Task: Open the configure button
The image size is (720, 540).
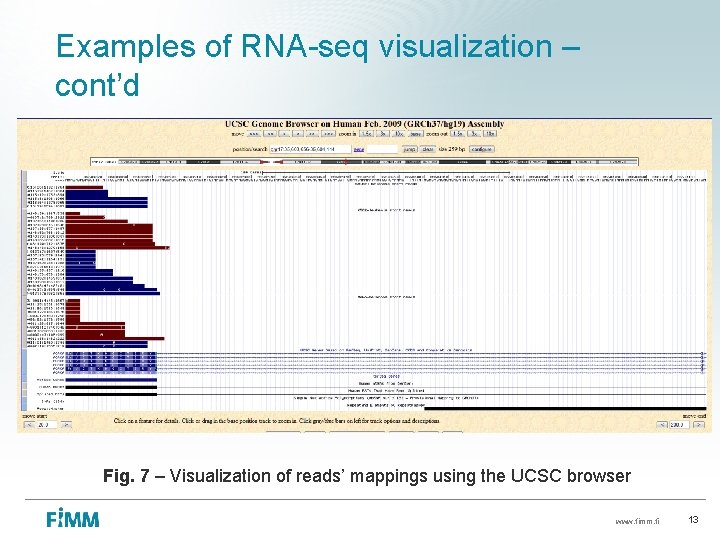Action: 482,149
